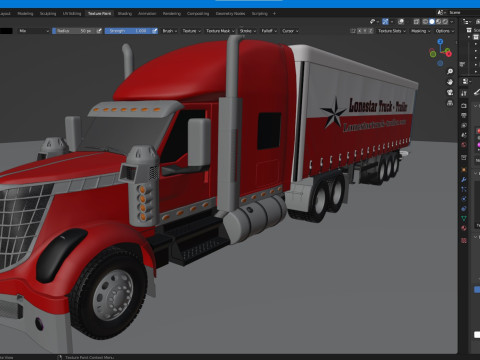
Task: Switch to the UV Editing workspace tab
Action: pos(72,14)
